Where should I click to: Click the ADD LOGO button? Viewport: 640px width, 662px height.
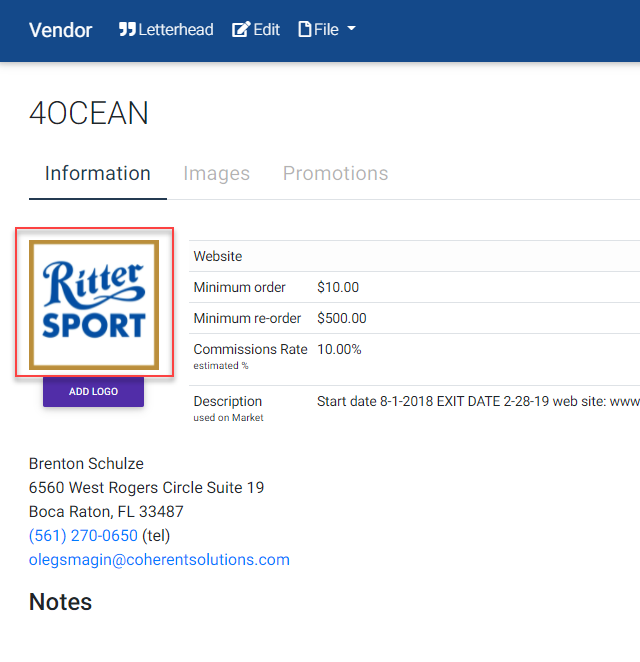coord(93,391)
